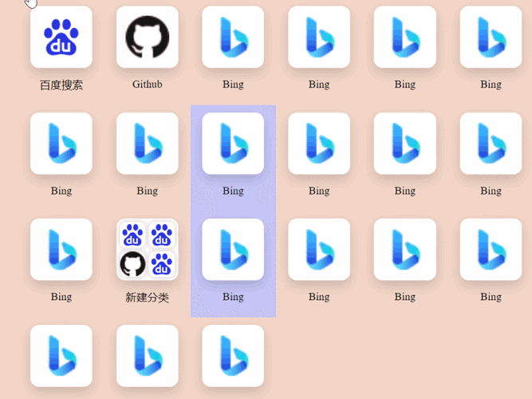Open the Github octocat icon tile

click(x=148, y=37)
